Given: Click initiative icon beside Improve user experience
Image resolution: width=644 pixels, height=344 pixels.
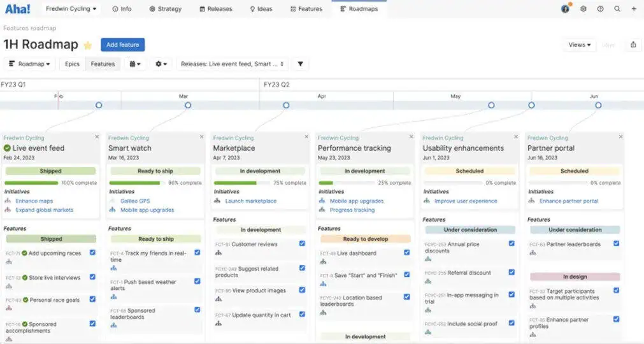Looking at the screenshot, I should [x=427, y=201].
